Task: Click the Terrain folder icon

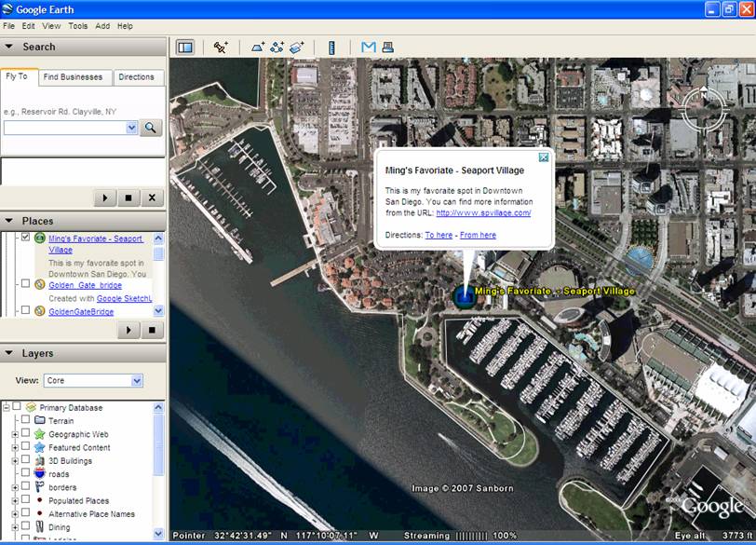Action: click(40, 420)
